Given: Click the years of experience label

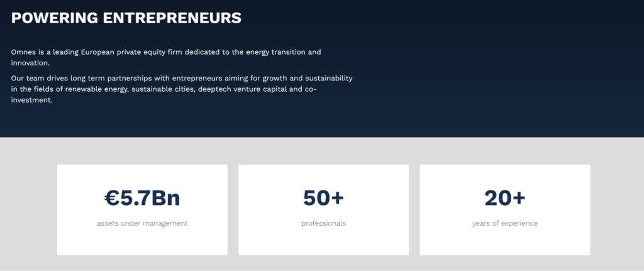Looking at the screenshot, I should click(505, 224).
